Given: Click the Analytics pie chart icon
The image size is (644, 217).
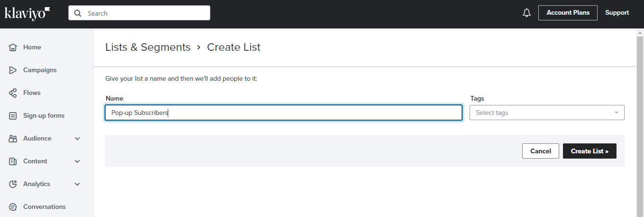Looking at the screenshot, I should coord(13,184).
